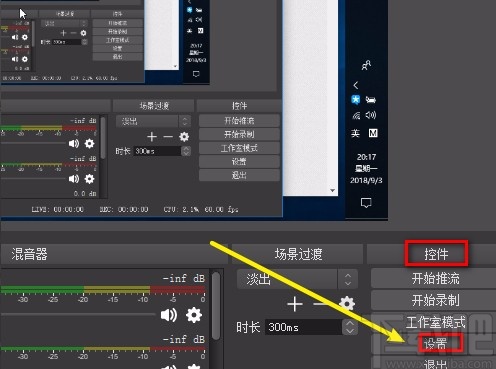Screen dimensions: 496x369
Task: Click 开始推流 in the main controls dock
Action: coord(433,278)
